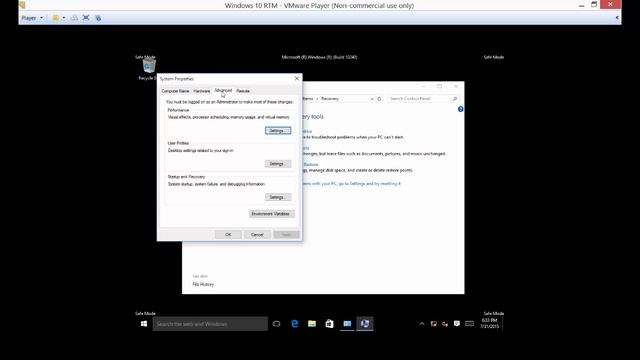Open Startup and Recovery Settings button

[278, 197]
